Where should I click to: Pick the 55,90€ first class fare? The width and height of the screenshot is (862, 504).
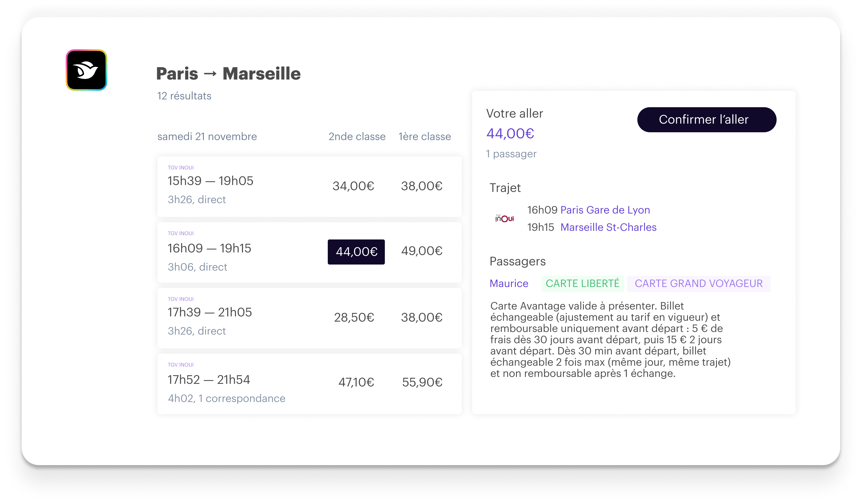[x=422, y=382]
